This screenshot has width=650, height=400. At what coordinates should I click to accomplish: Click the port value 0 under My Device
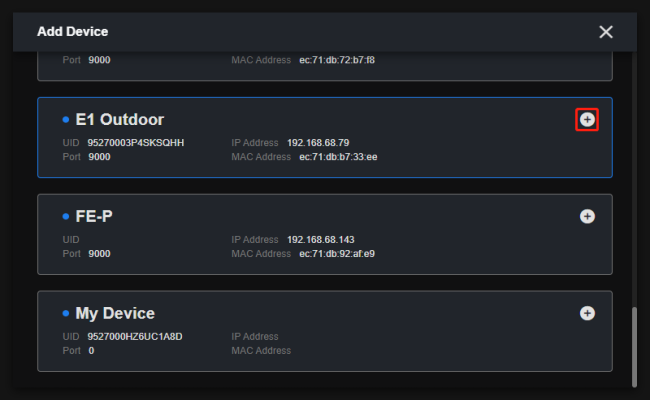pyautogui.click(x=91, y=351)
